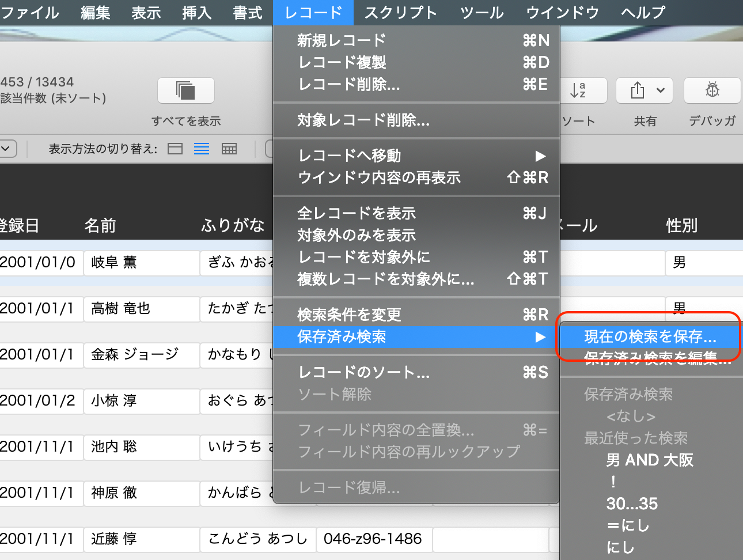743x560 pixels.
Task: Choose 対象レコード削除... menu item
Action: 416,120
